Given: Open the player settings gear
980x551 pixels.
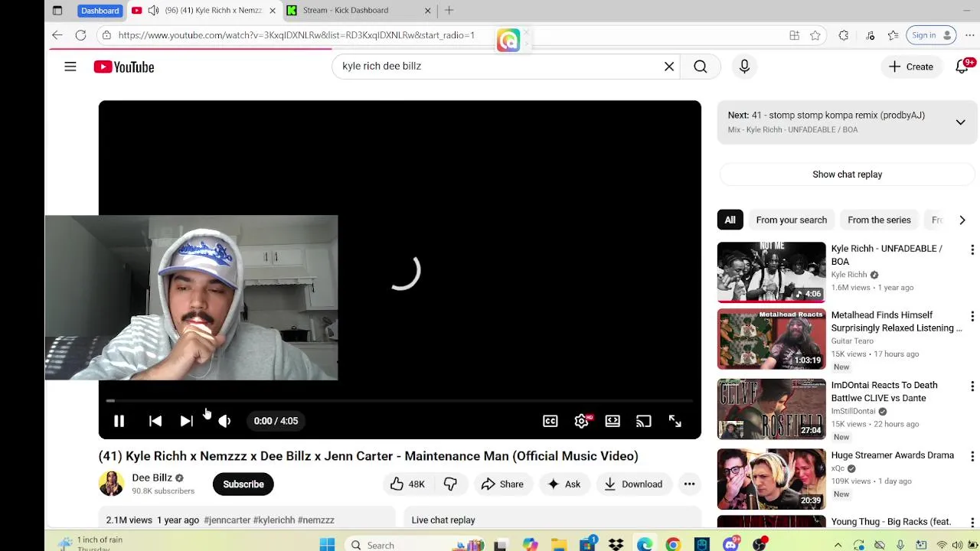Looking at the screenshot, I should (582, 421).
